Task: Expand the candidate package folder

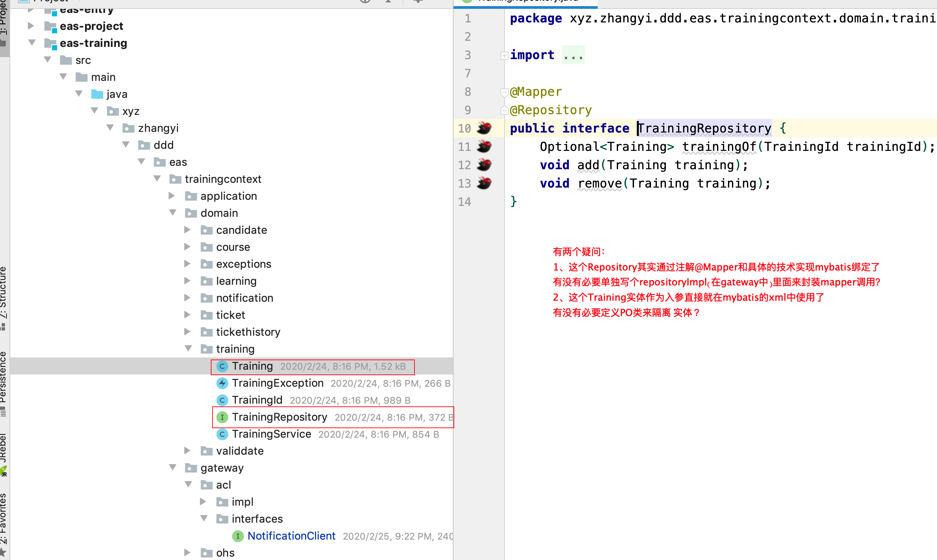Action: coord(187,230)
